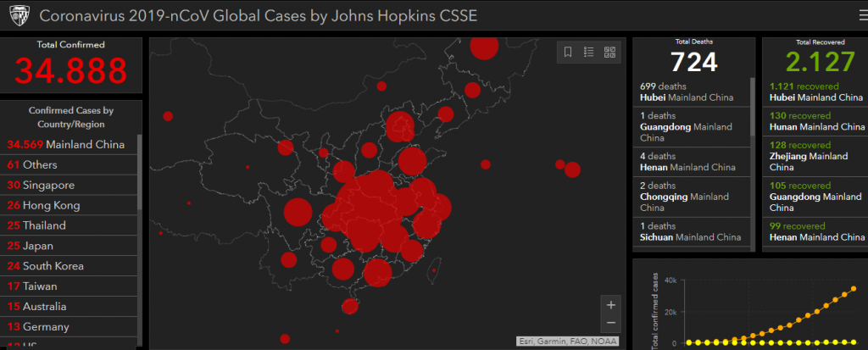Image resolution: width=868 pixels, height=350 pixels.
Task: Select Mainland China in the country list
Action: pos(68,144)
